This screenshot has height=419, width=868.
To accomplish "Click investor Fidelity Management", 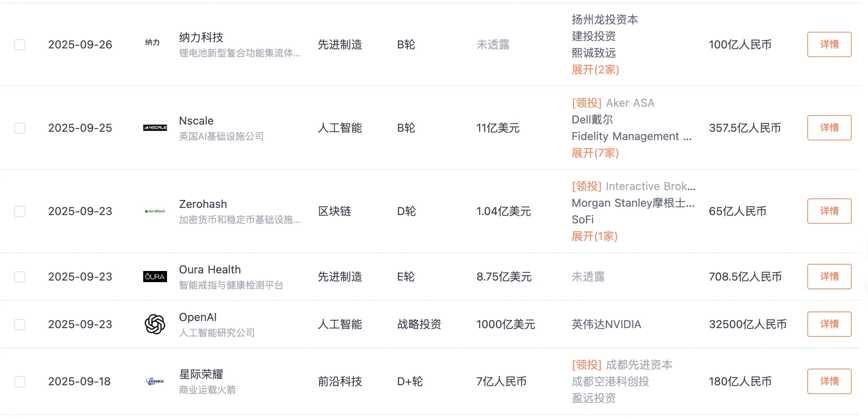I will click(x=632, y=136).
